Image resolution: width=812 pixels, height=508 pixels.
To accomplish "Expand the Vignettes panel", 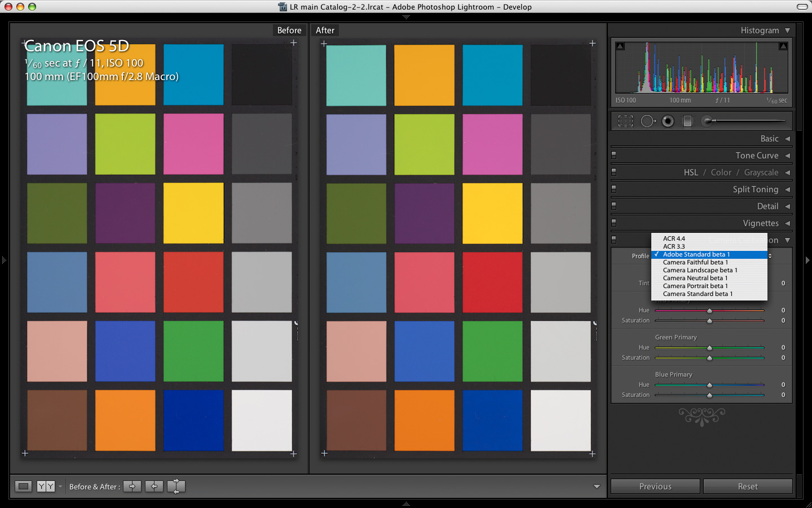I will point(788,223).
